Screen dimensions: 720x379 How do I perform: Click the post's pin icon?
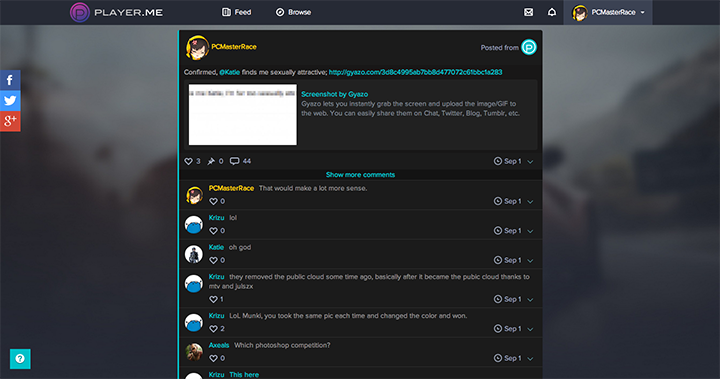(211, 161)
